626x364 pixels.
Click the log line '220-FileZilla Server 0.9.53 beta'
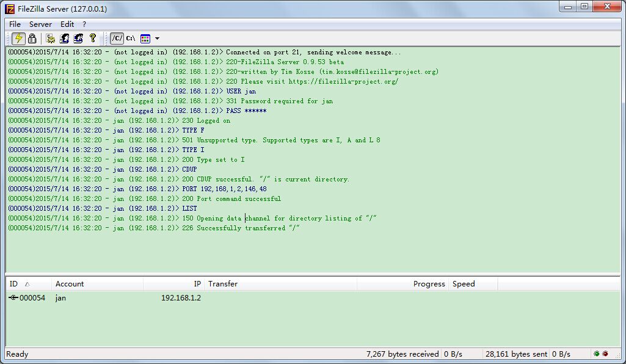pos(176,62)
